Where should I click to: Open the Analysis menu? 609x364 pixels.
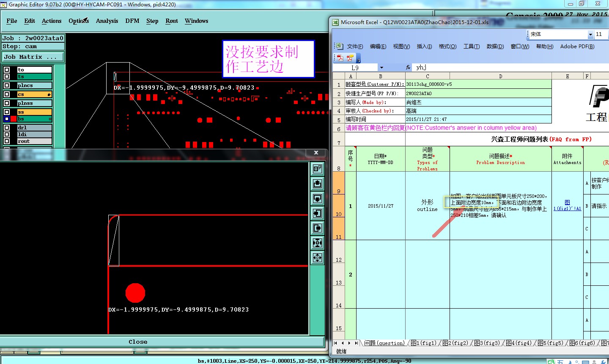coord(107,21)
